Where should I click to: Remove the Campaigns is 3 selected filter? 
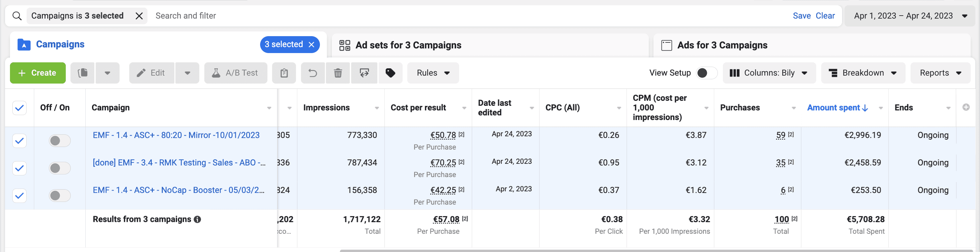click(139, 16)
